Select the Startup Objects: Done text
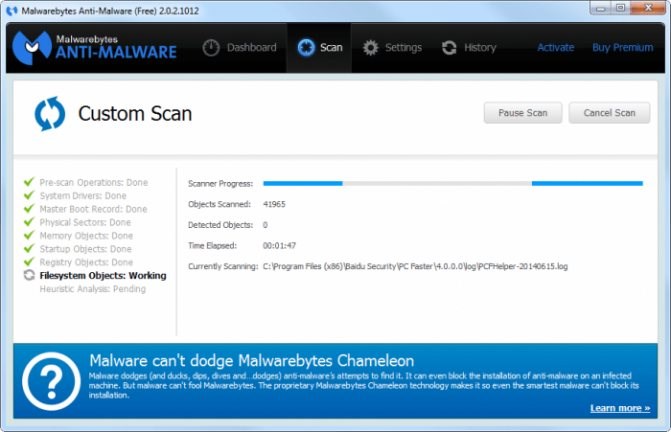 [86, 249]
